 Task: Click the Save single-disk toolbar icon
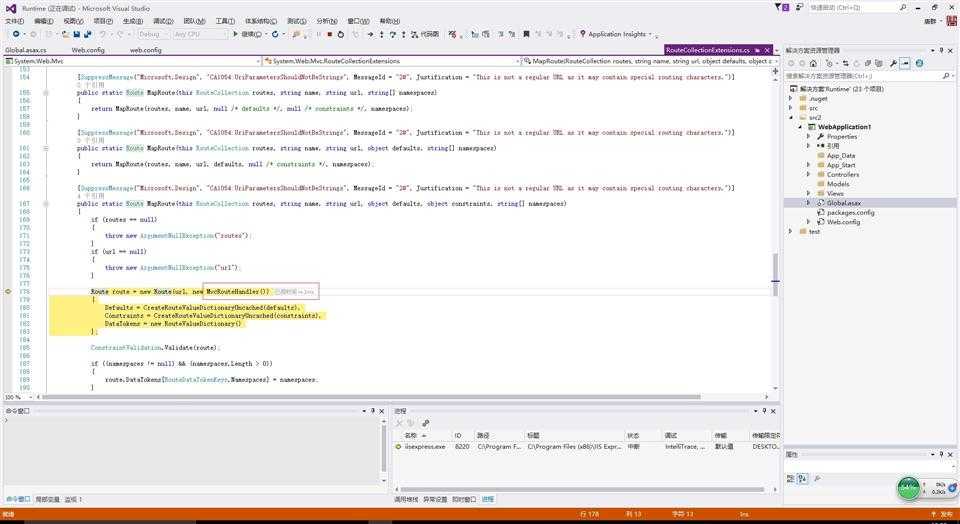click(x=77, y=34)
